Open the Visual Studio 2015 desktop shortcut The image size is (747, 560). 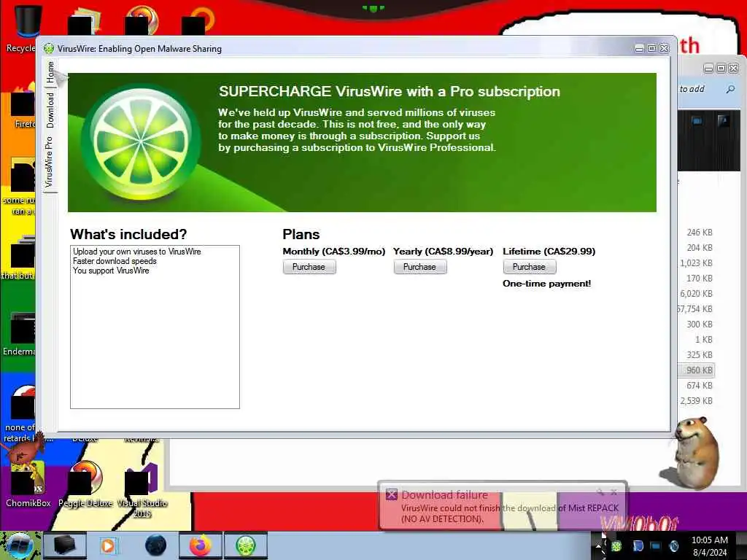point(142,491)
